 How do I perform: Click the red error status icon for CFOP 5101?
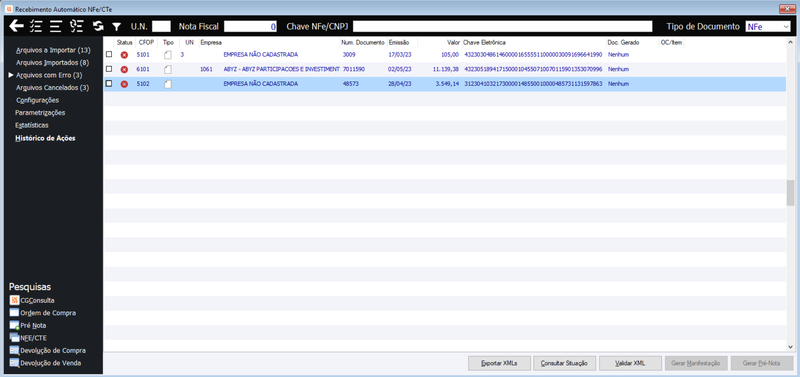(124, 55)
